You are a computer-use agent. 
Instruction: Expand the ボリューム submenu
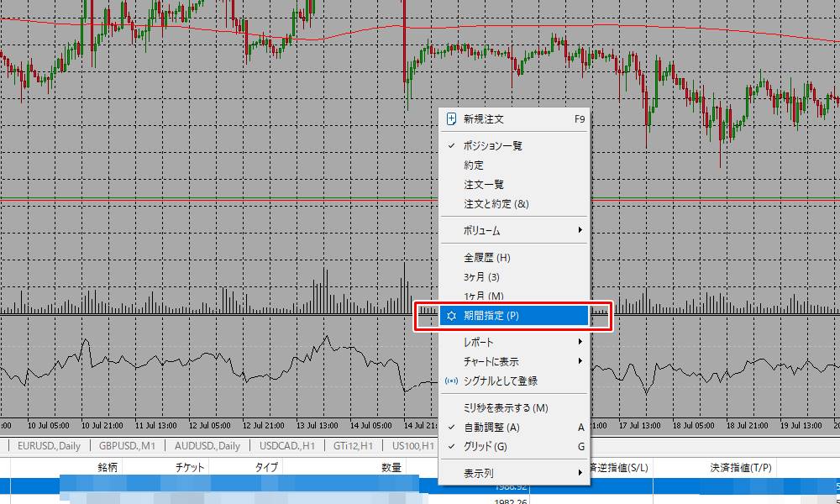pos(479,228)
